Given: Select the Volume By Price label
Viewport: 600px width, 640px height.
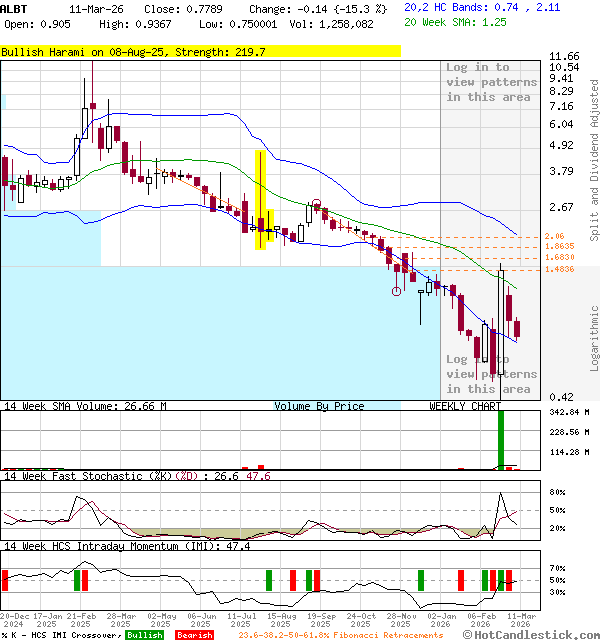Looking at the screenshot, I should [x=319, y=406].
